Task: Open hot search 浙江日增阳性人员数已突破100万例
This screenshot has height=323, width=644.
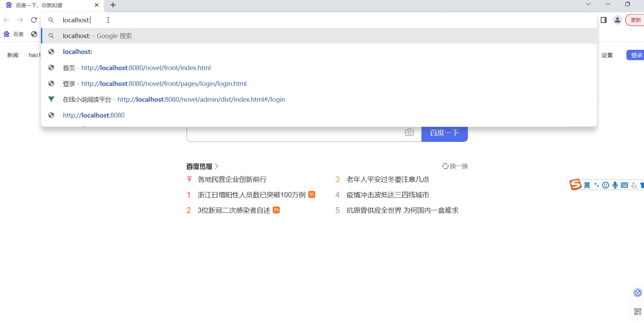Action: (x=251, y=195)
